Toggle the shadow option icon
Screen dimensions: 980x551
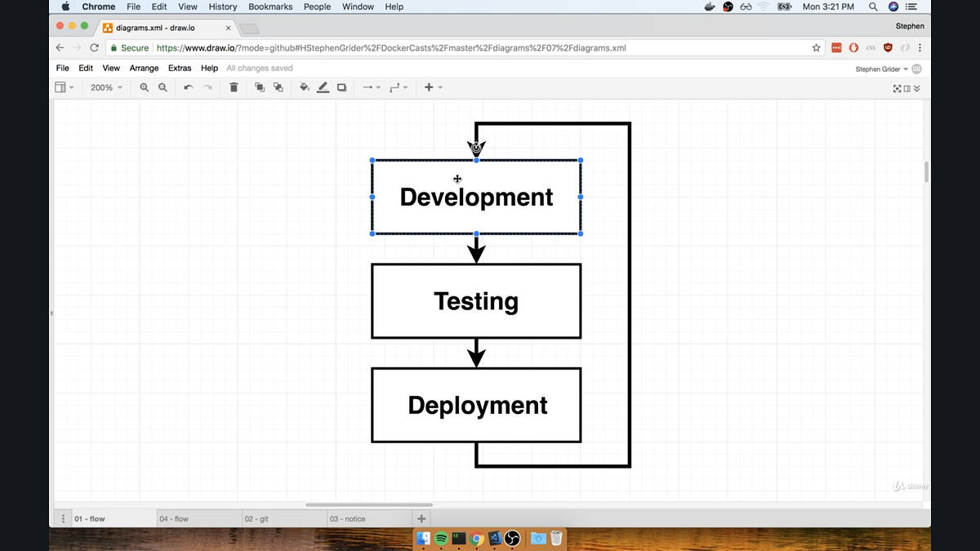tap(342, 87)
